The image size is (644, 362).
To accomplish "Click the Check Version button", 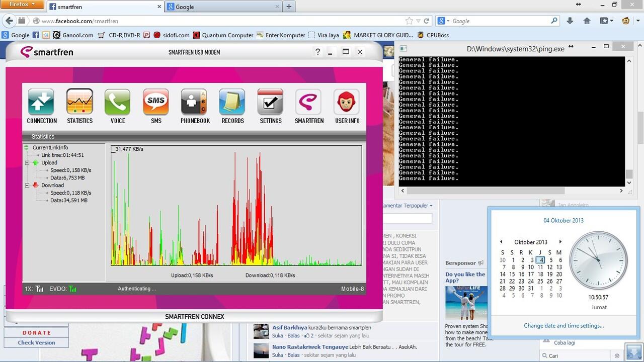I will [x=36, y=342].
